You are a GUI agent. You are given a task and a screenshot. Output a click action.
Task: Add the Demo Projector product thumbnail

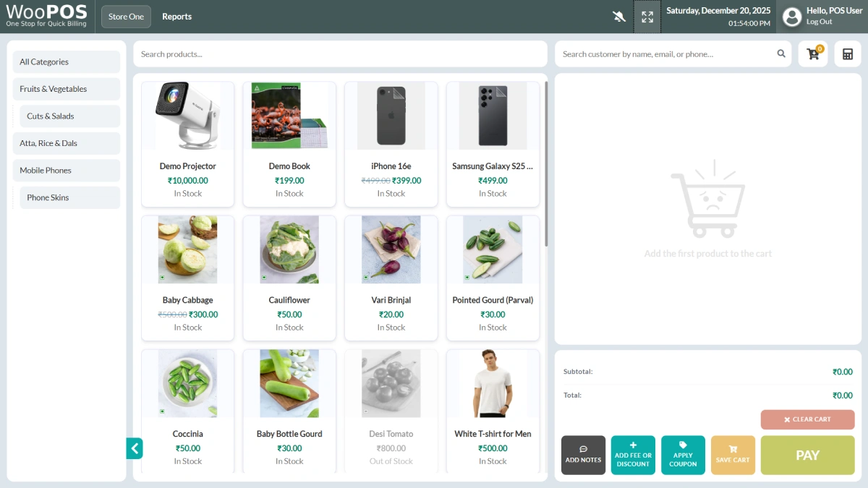point(187,116)
